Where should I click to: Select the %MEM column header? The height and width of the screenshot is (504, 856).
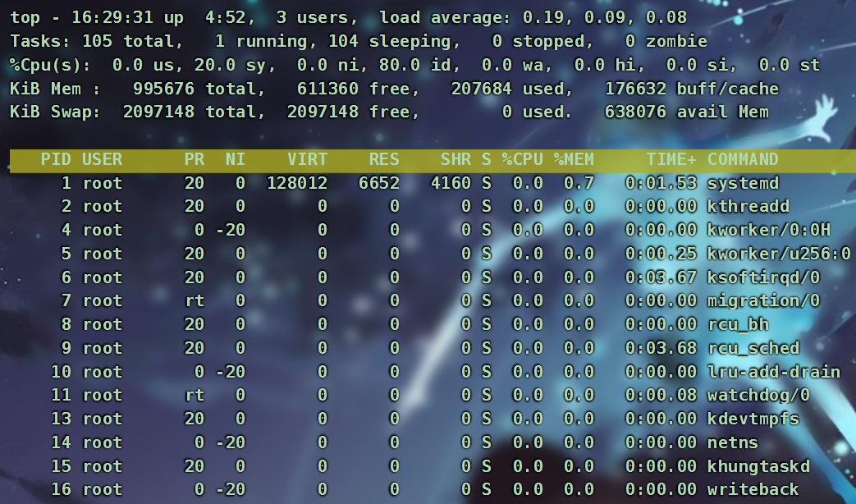pos(573,160)
